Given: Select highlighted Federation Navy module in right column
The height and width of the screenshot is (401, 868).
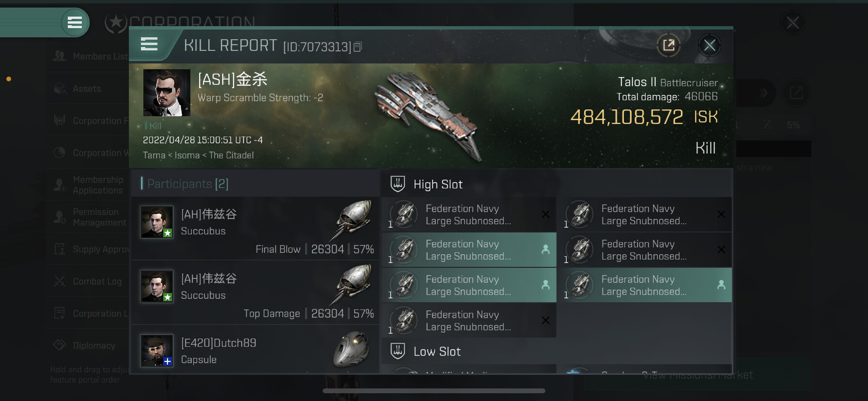Looking at the screenshot, I should pos(648,285).
